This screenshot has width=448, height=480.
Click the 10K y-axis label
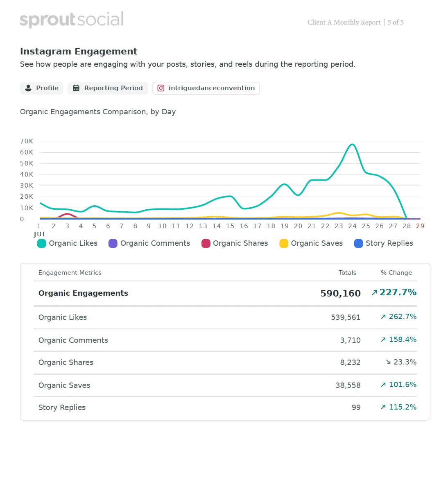(x=27, y=208)
